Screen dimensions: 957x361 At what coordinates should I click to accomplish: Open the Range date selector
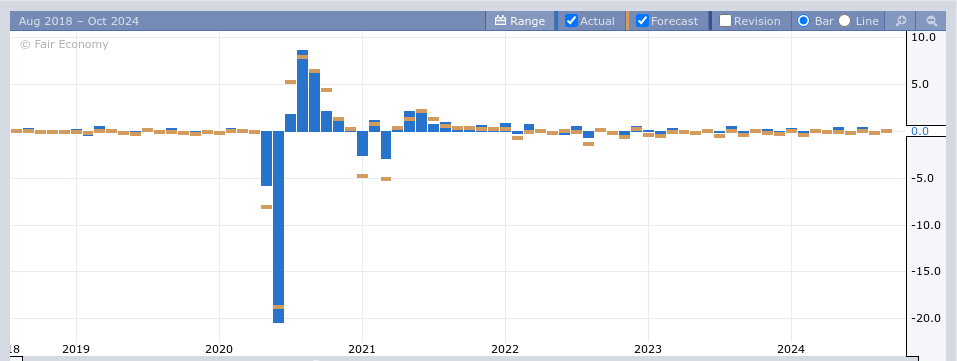519,21
